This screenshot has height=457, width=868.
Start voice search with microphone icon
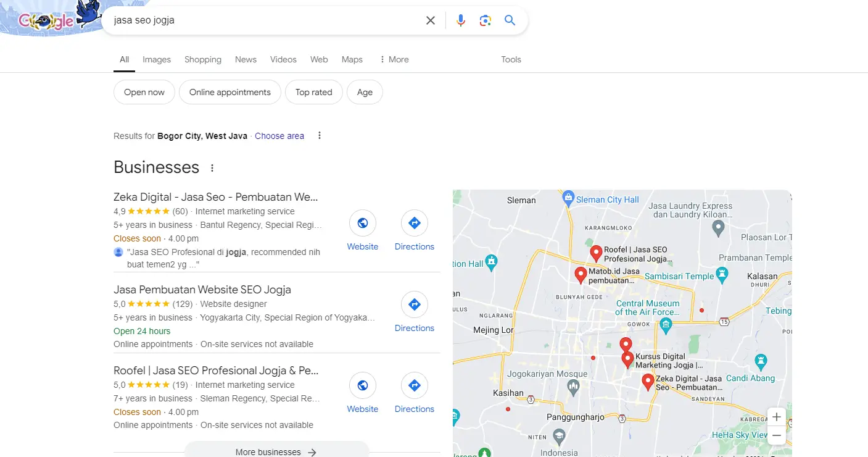click(461, 20)
